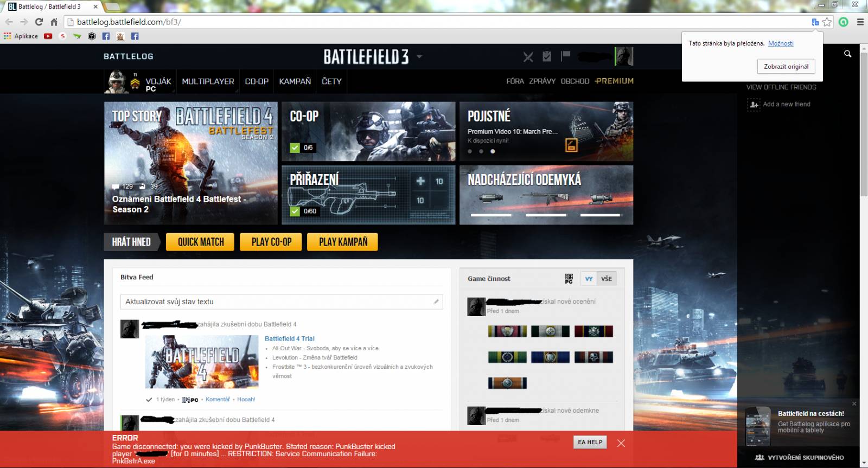Viewport: 868px width, 468px height.
Task: Click the Komentář link under the post
Action: [x=218, y=399]
